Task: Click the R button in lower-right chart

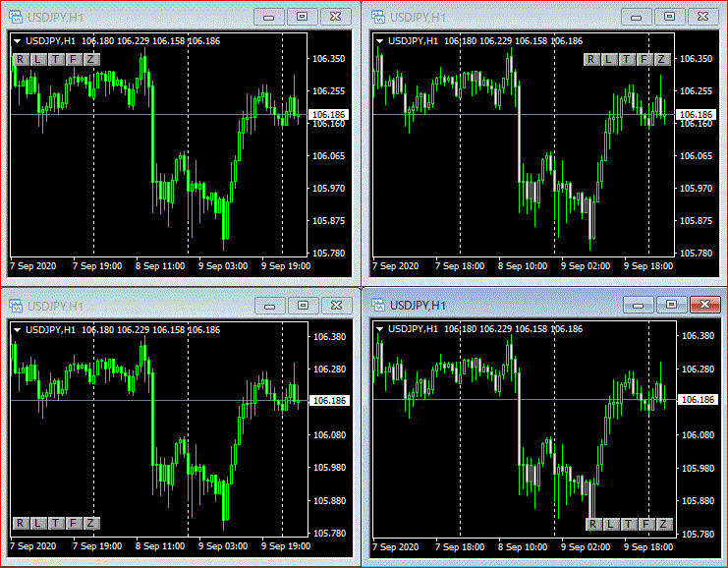Action: 592,525
